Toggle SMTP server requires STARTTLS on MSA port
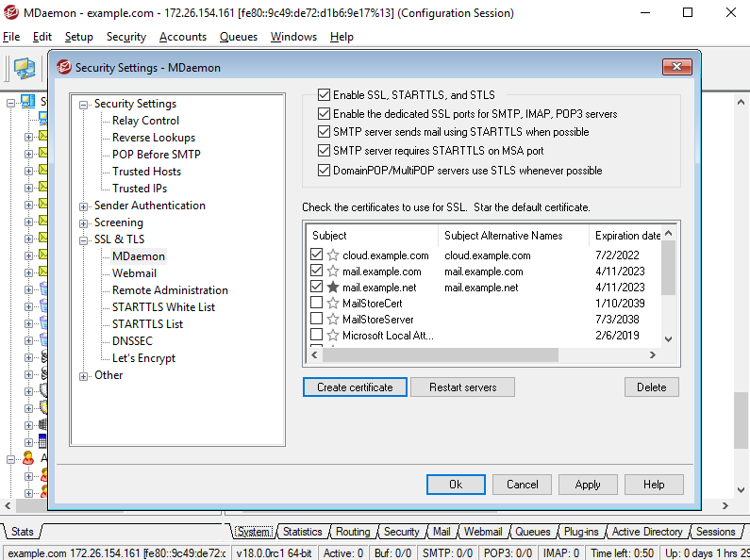Viewport: 750px width, 560px height. [x=325, y=151]
